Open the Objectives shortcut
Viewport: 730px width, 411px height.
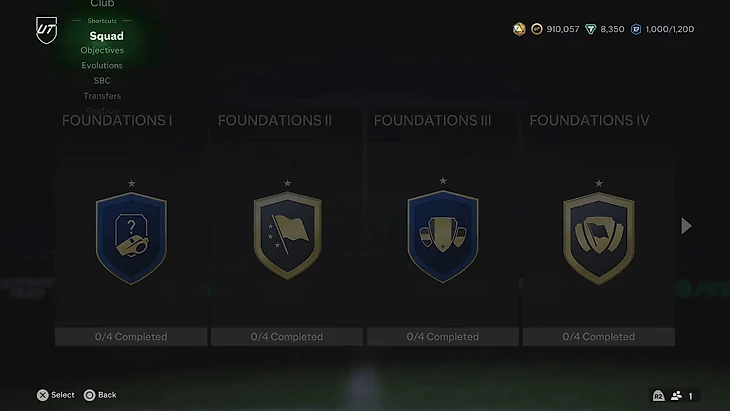pyautogui.click(x=102, y=50)
